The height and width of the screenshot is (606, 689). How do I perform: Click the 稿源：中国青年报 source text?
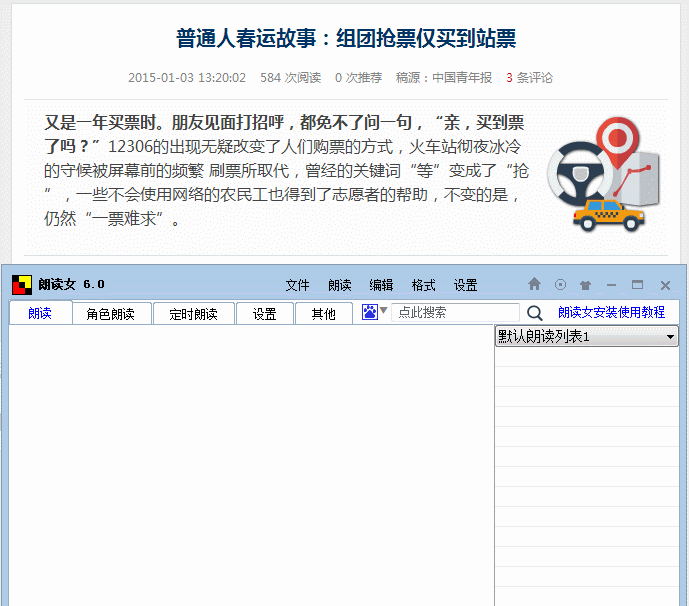point(444,78)
